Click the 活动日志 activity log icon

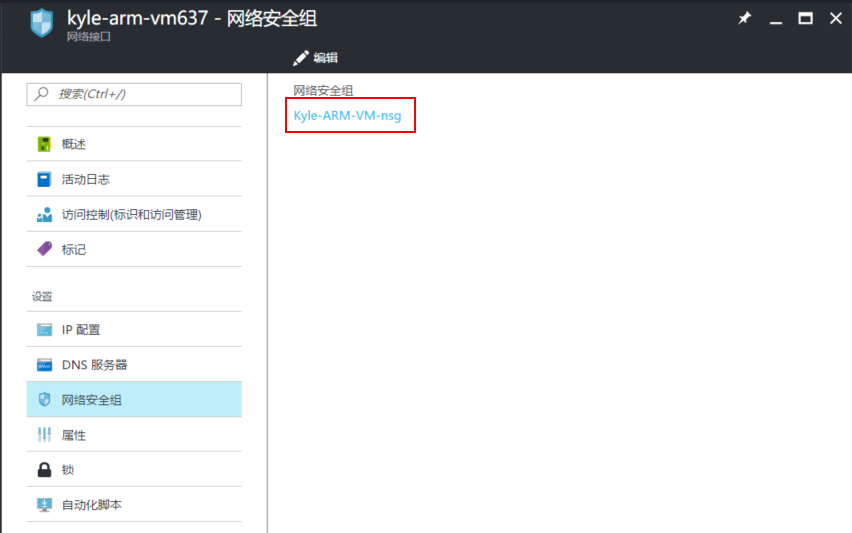pyautogui.click(x=44, y=180)
